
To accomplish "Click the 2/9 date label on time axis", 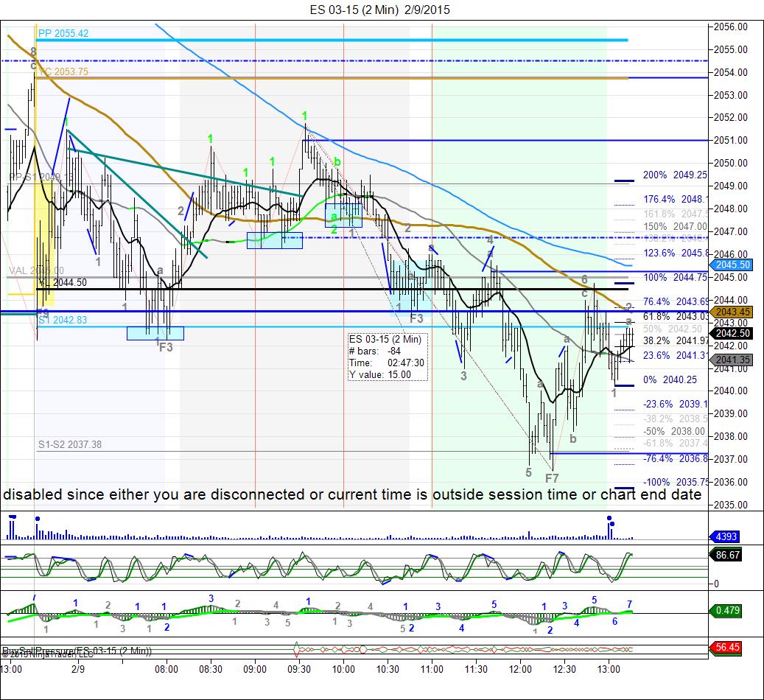I will click(x=78, y=669).
